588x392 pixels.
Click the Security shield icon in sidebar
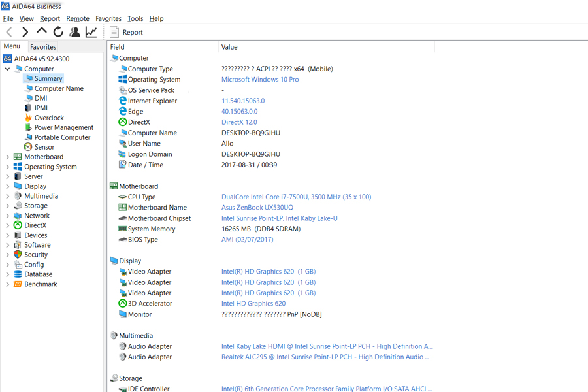click(x=18, y=254)
